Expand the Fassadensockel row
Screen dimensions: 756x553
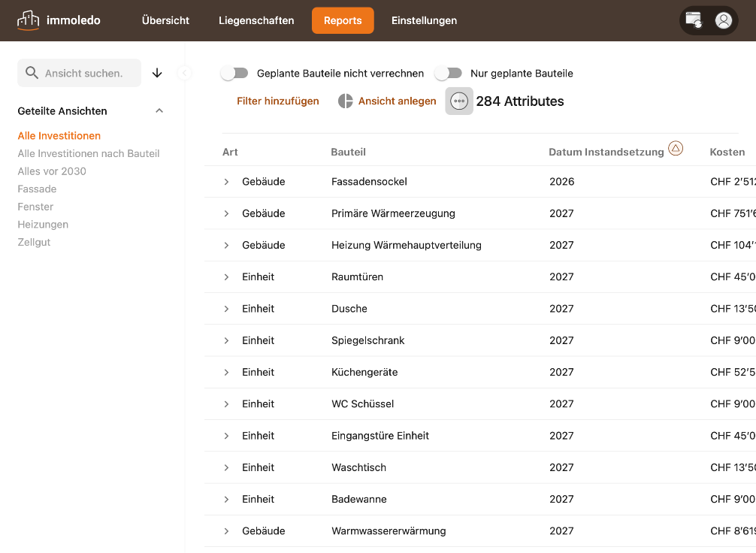pyautogui.click(x=226, y=182)
